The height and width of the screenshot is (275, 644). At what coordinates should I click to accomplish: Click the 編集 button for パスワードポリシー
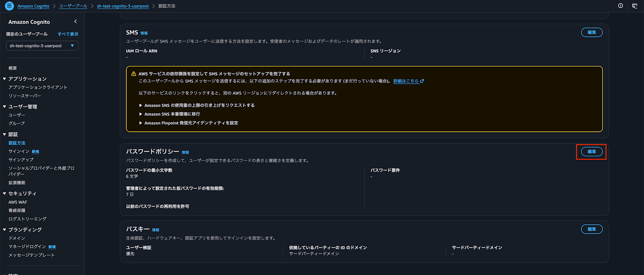pyautogui.click(x=592, y=151)
